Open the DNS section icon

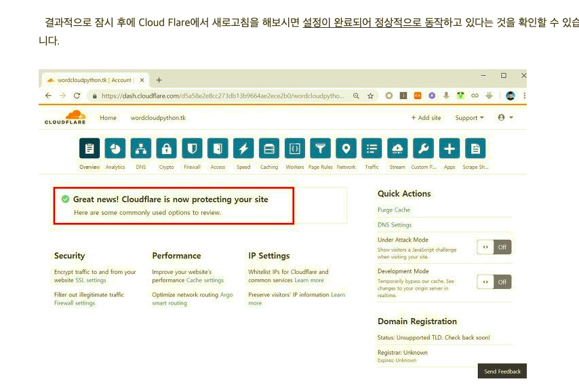[x=141, y=149]
